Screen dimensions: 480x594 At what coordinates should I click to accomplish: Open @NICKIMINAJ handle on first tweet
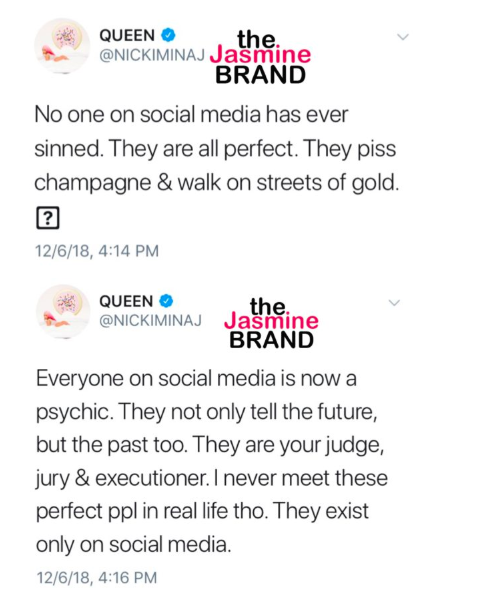pyautogui.click(x=152, y=55)
